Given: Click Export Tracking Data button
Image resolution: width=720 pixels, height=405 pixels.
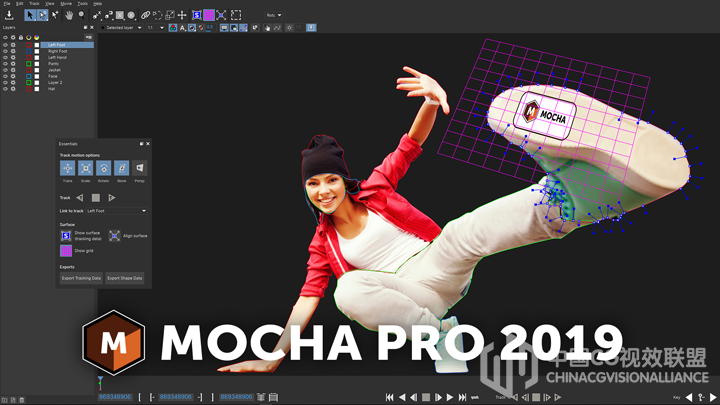Looking at the screenshot, I should (81, 278).
